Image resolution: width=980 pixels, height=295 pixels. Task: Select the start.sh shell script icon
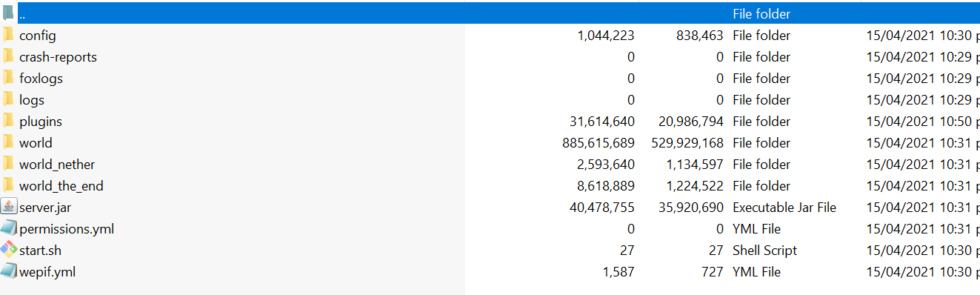(8, 250)
